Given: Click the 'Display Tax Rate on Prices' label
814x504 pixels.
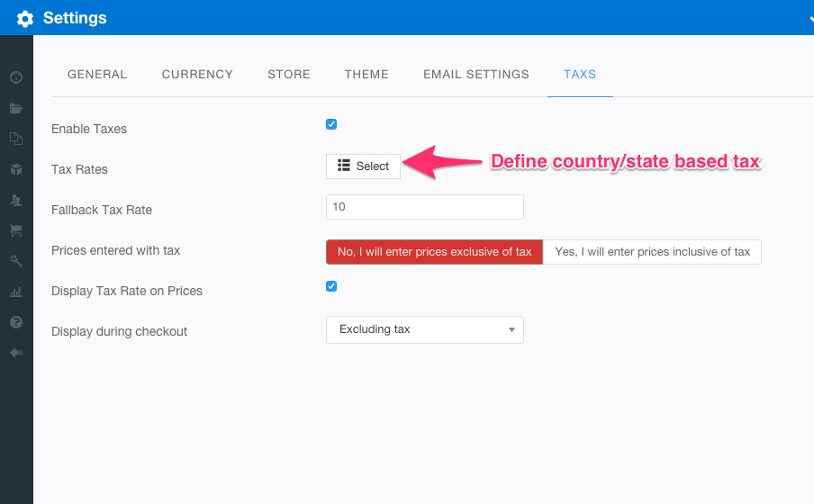Looking at the screenshot, I should [x=127, y=291].
